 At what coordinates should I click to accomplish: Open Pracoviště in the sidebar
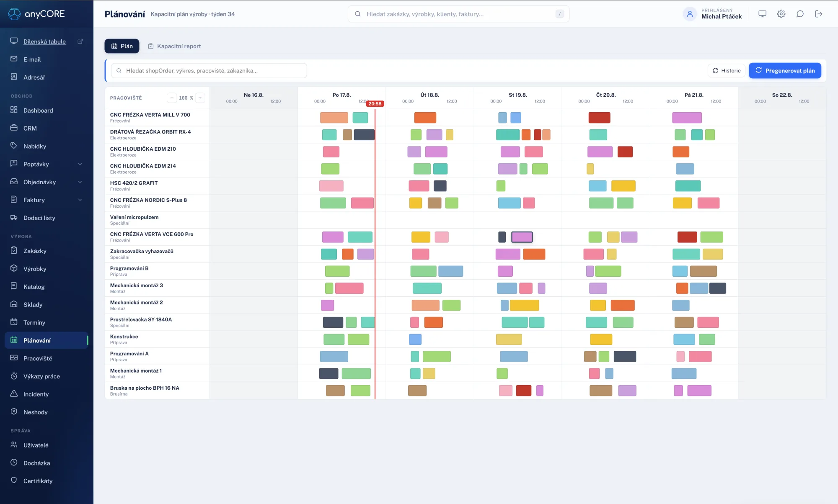tap(47, 358)
